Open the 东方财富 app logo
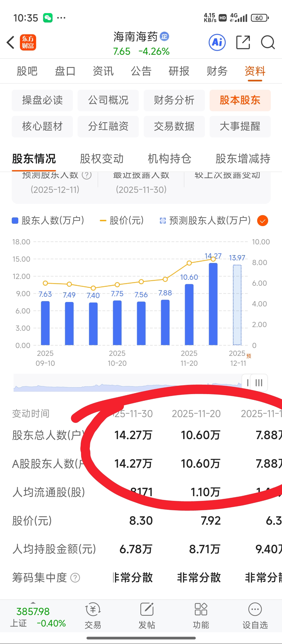The image size is (282, 644). tap(28, 42)
